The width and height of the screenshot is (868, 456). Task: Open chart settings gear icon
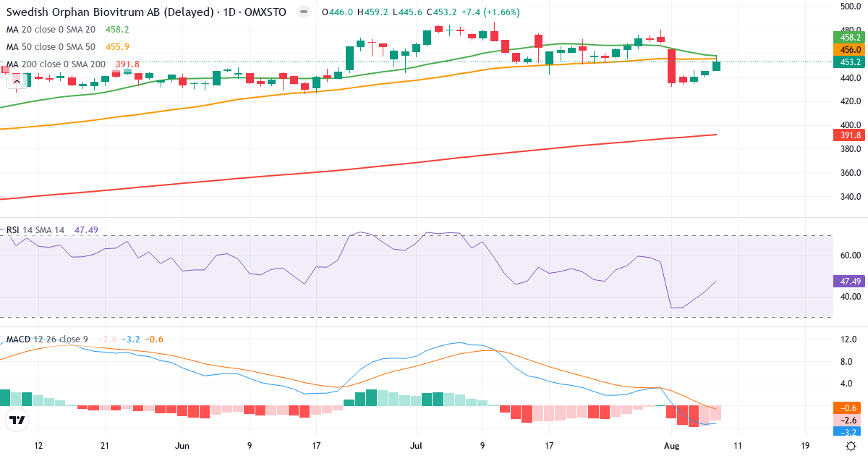(851, 446)
